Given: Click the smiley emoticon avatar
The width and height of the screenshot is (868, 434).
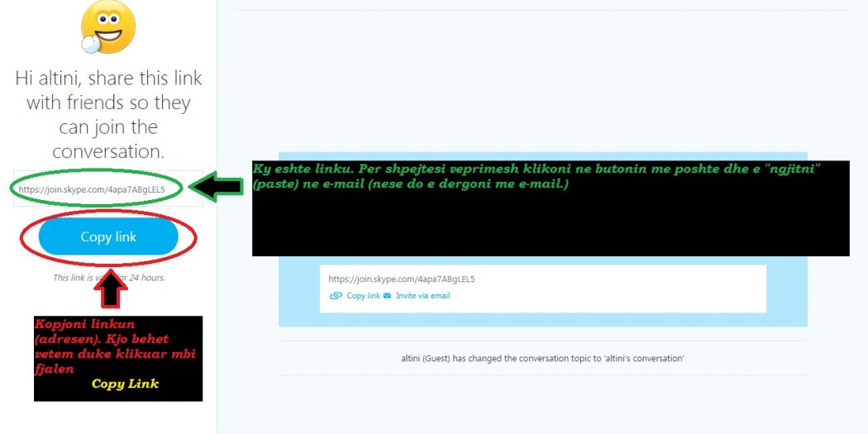Looking at the screenshot, I should point(108,27).
